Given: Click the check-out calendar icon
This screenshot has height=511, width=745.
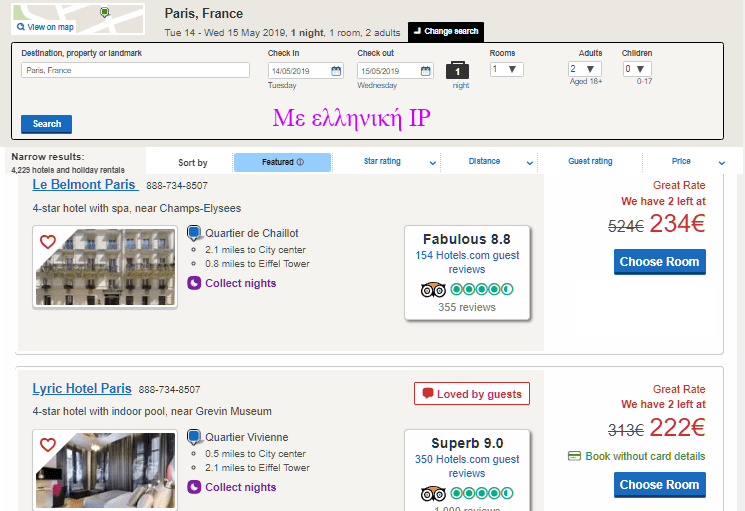Looking at the screenshot, I should 426,71.
